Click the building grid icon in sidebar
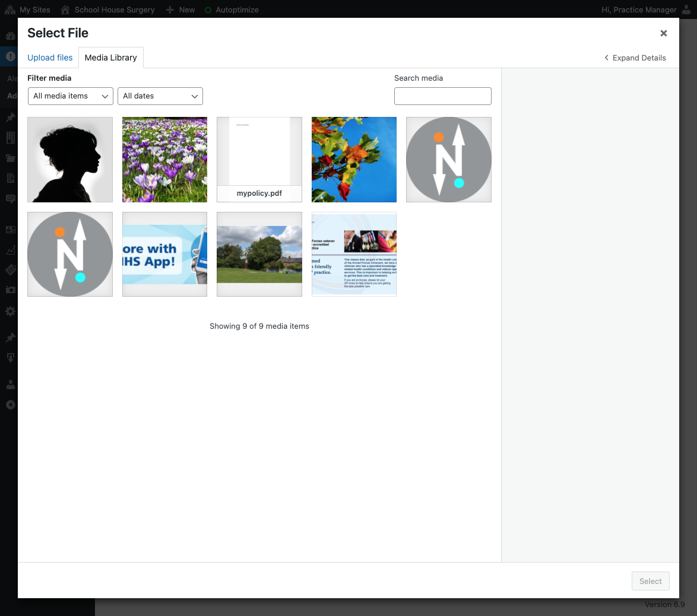Image resolution: width=697 pixels, height=616 pixels. click(x=10, y=138)
